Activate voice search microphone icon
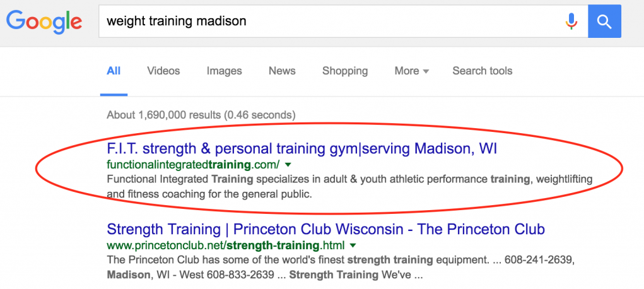The image size is (644, 289). (571, 21)
